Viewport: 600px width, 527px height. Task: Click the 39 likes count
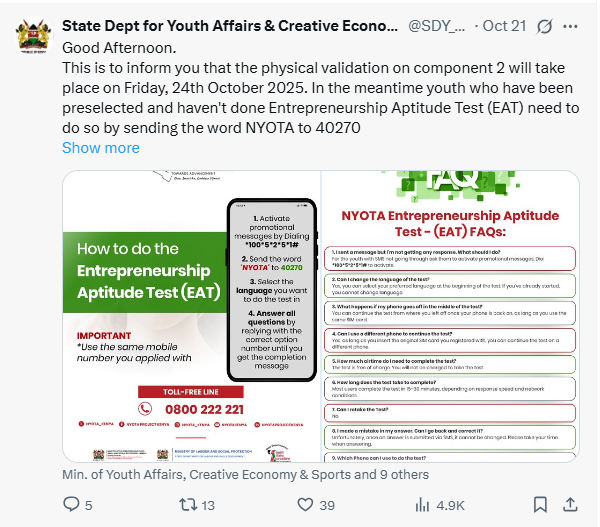click(326, 505)
